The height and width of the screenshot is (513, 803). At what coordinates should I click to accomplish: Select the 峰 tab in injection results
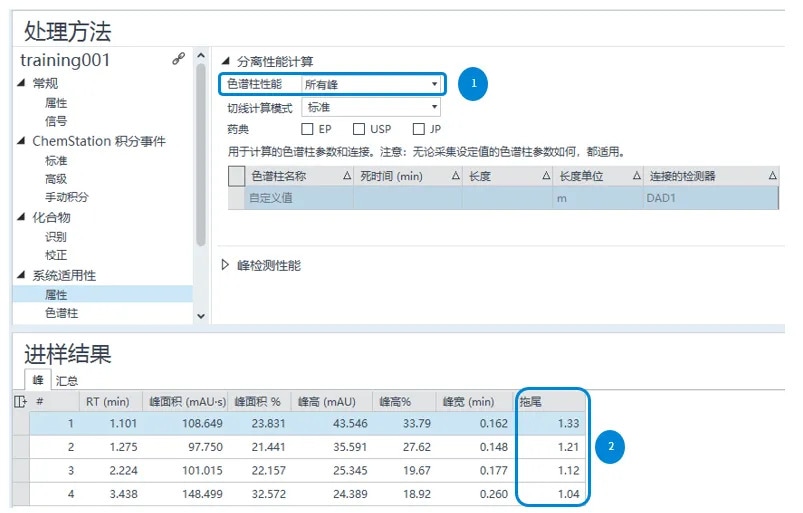pyautogui.click(x=38, y=381)
